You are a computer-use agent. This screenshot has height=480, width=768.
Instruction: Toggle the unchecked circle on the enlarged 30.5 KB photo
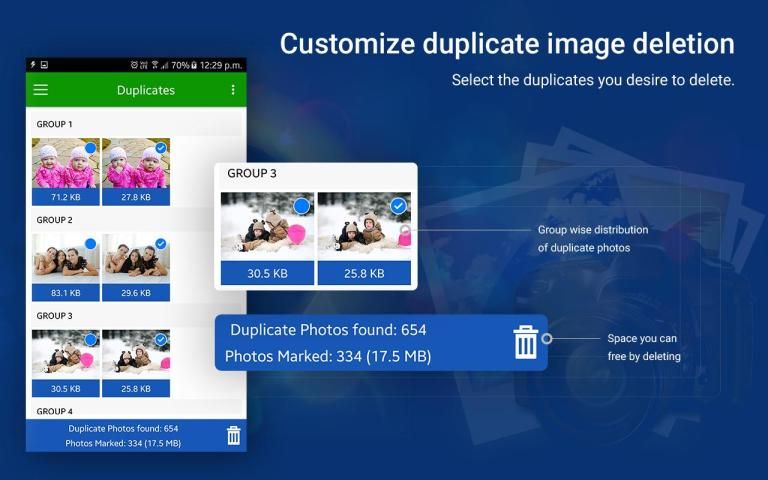coord(301,206)
